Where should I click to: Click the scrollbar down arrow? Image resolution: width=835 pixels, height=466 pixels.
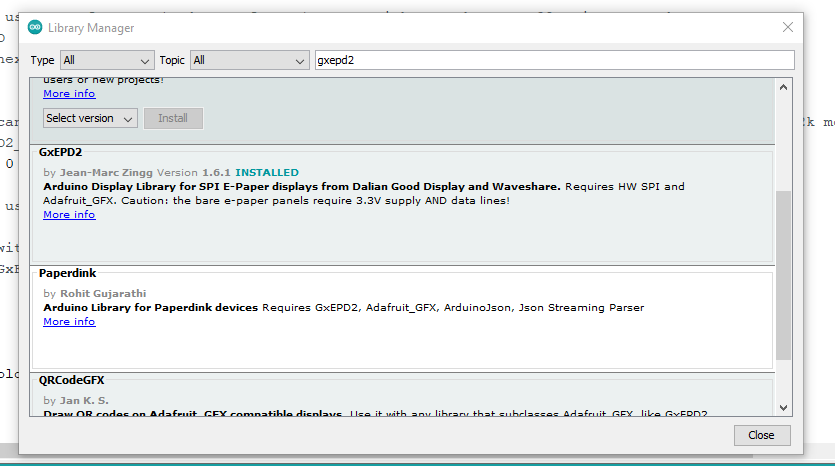[783, 408]
